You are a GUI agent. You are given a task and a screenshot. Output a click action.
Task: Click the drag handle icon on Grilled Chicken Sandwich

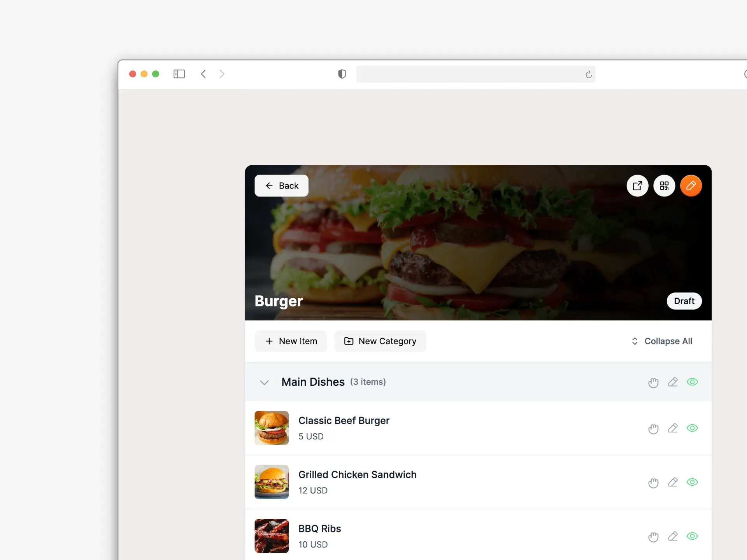[x=653, y=482]
